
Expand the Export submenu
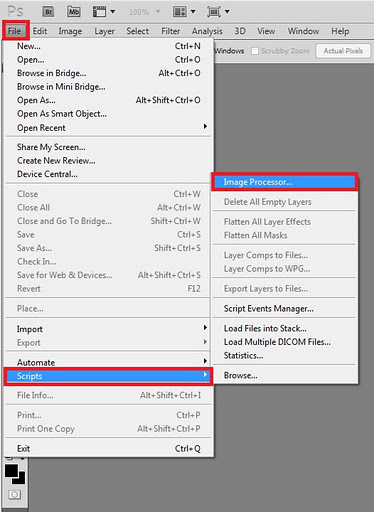(108, 343)
